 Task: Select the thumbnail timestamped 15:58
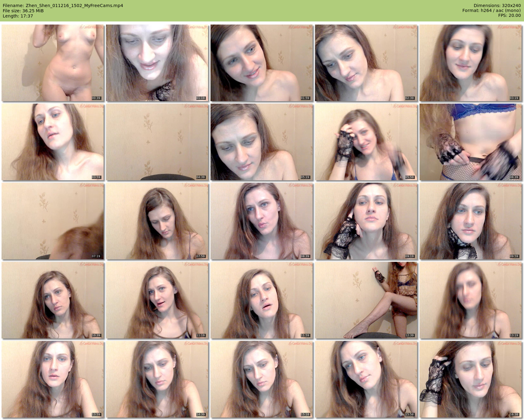[366, 379]
